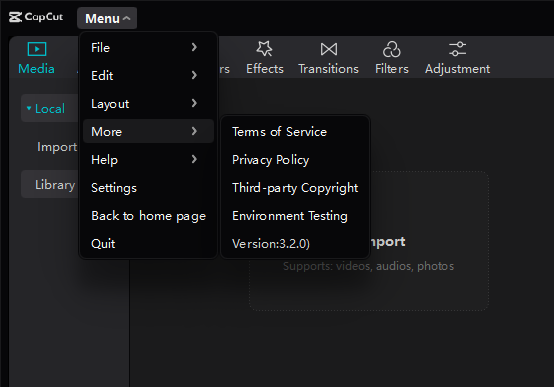
Task: Open Third-party Copyright
Action: (x=295, y=188)
